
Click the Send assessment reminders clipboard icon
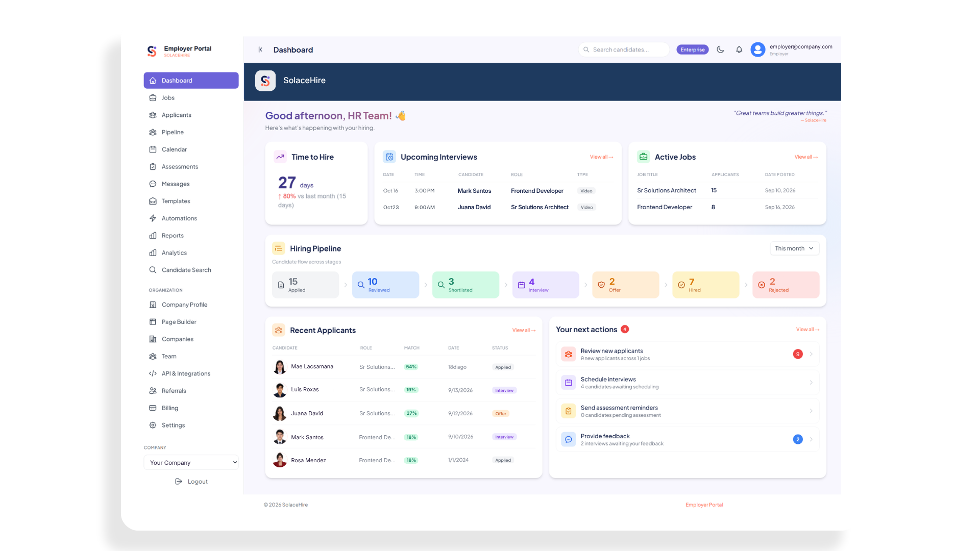click(568, 411)
